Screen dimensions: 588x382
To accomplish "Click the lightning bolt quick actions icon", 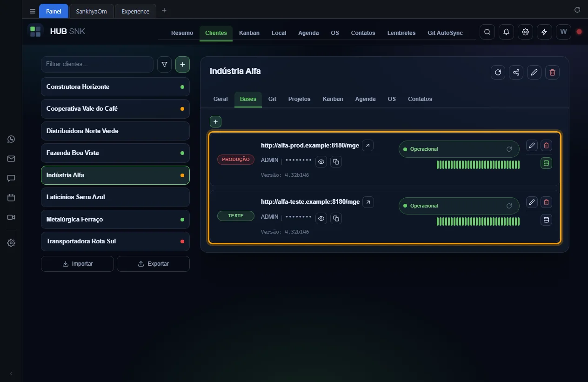I will [544, 32].
